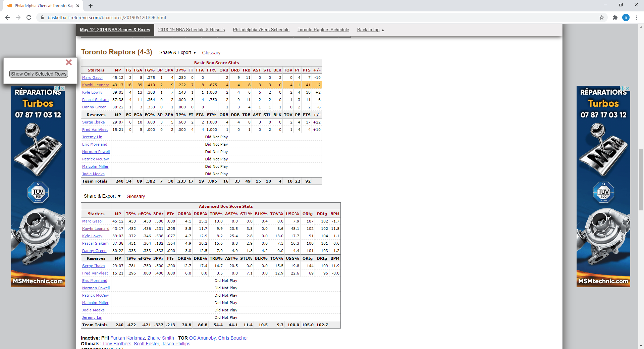Open Danny Green in basic box score
The height and width of the screenshot is (349, 644).
coord(94,107)
